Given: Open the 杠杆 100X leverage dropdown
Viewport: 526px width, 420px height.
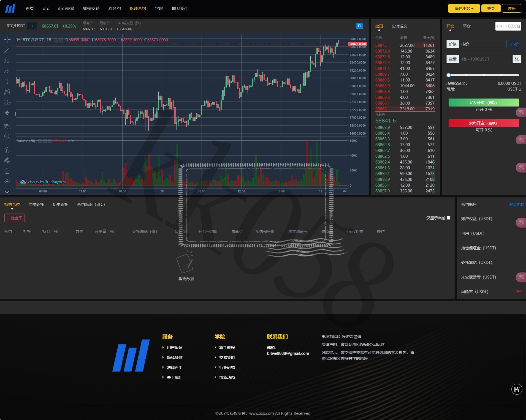Looking at the screenshot, I should tap(508, 26).
